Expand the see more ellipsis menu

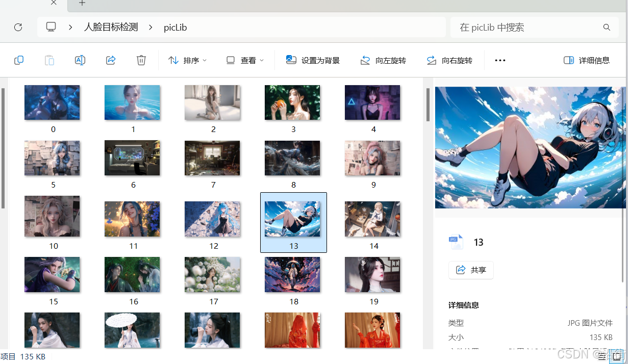[500, 60]
